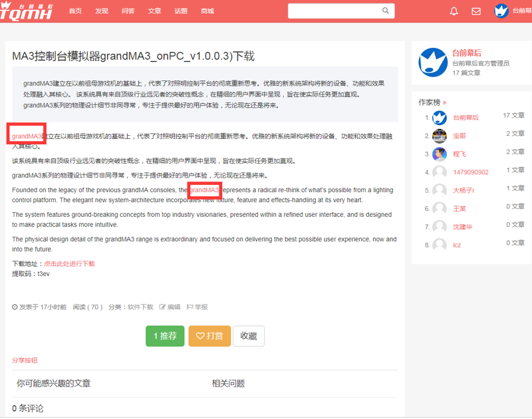Click 分享按钮 share link
The height and width of the screenshot is (419, 532).
coord(25,360)
